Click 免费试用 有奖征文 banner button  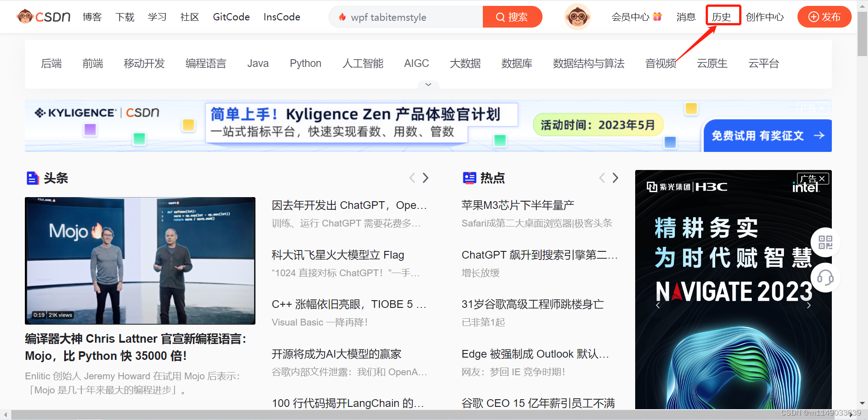(x=768, y=136)
